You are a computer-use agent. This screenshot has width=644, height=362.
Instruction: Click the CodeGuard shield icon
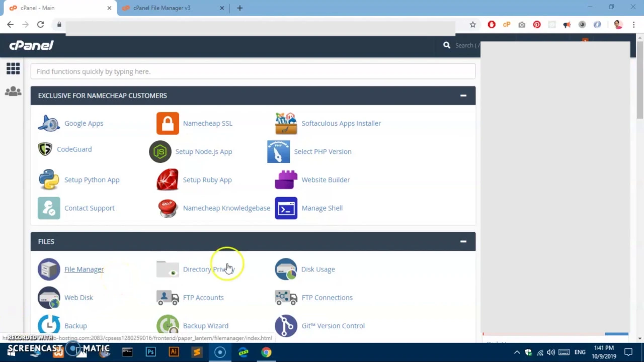[45, 149]
